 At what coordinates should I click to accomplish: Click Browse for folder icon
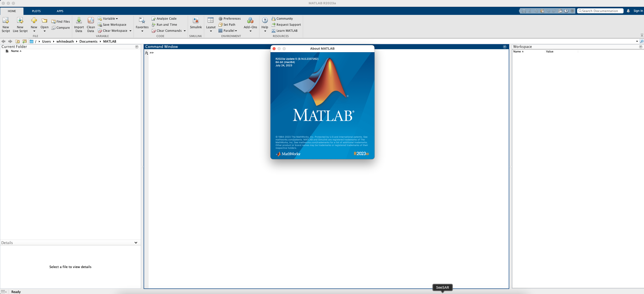[x=24, y=41]
